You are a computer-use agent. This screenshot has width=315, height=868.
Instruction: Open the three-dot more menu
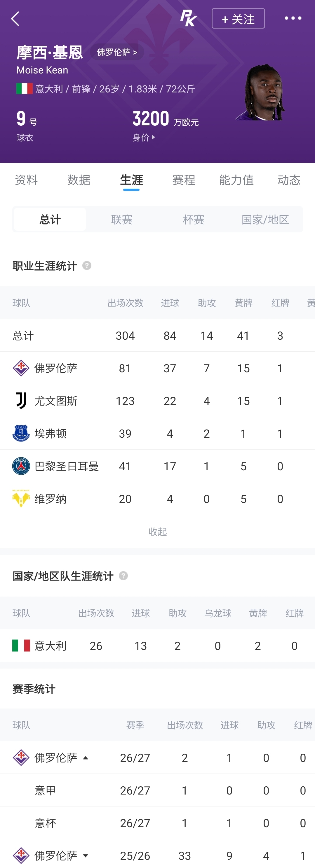pyautogui.click(x=293, y=18)
